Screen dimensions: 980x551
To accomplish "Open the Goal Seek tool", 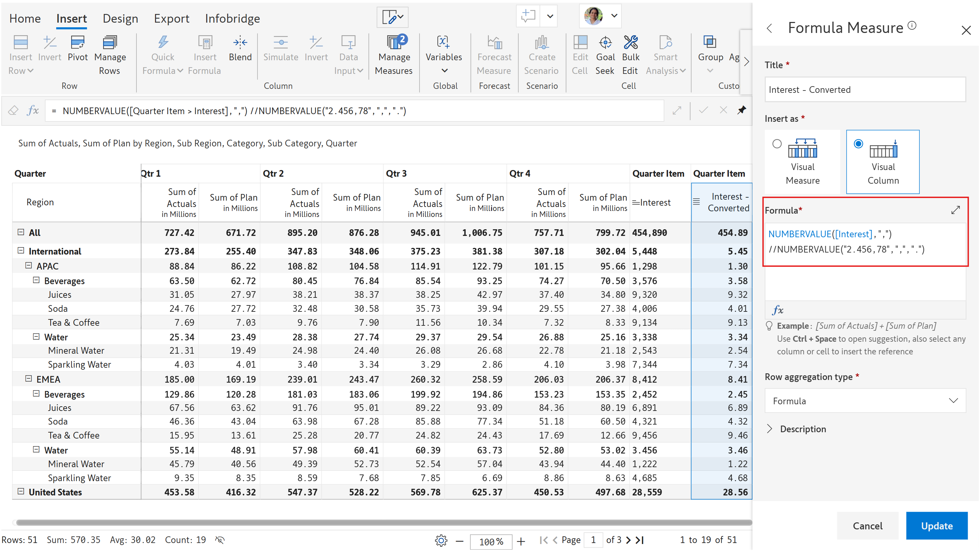I will point(605,53).
